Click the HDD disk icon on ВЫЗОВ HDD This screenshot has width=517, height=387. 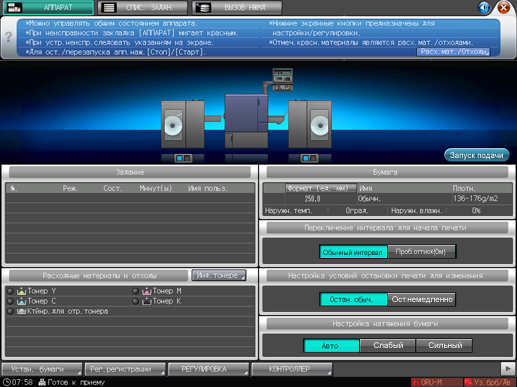pos(203,7)
